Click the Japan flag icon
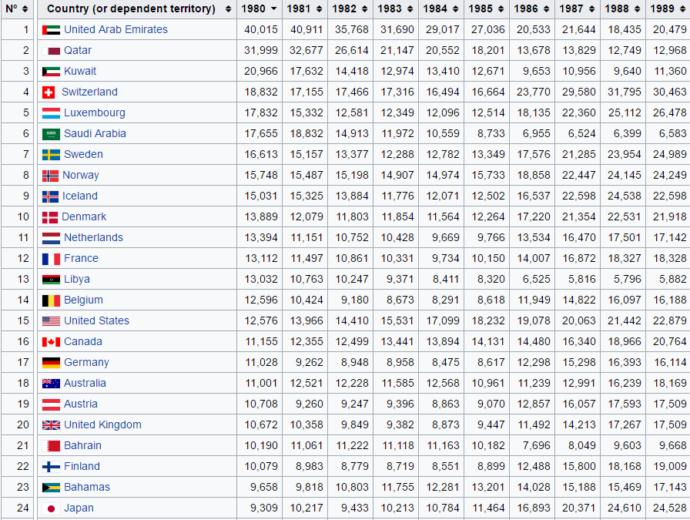The width and height of the screenshot is (690, 520). [x=51, y=509]
